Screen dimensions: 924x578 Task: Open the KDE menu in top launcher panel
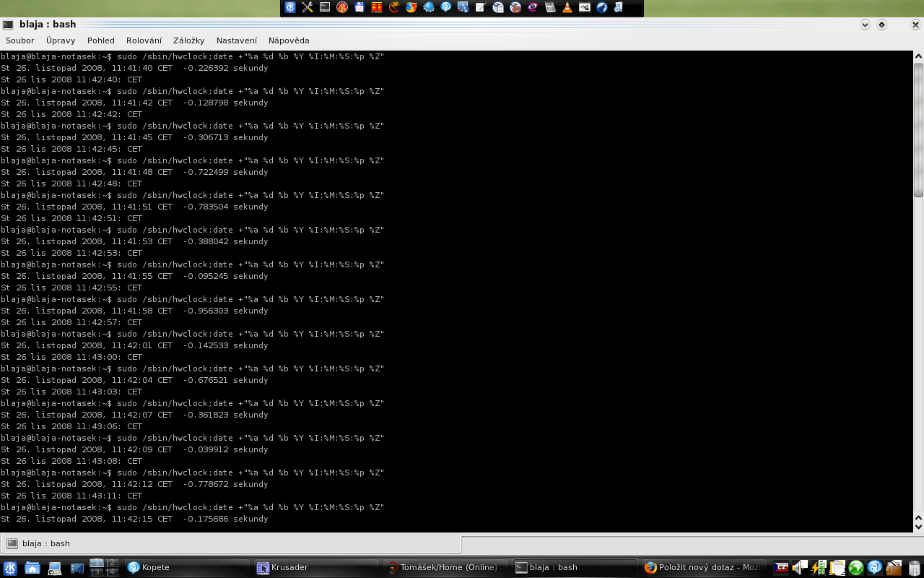290,7
